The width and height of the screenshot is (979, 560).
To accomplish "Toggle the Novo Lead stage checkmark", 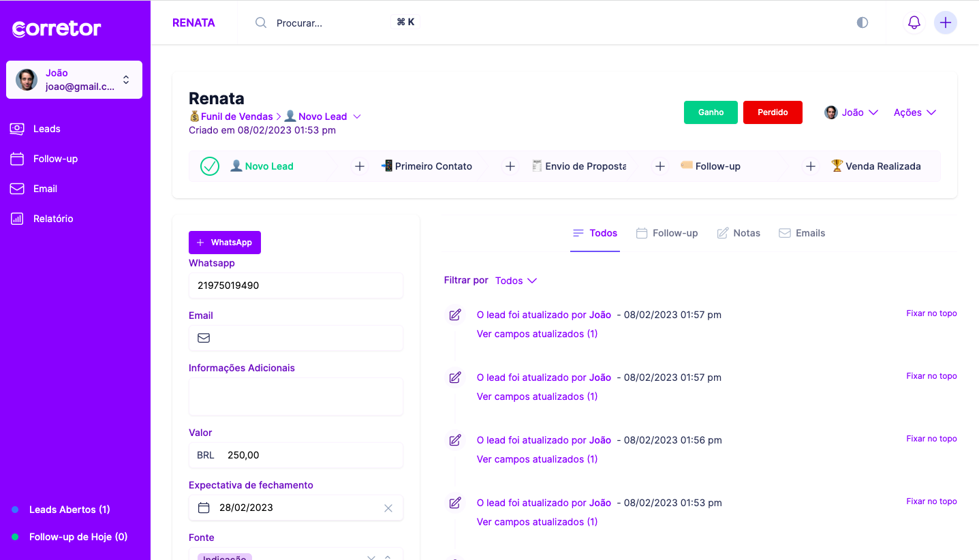I will point(210,166).
